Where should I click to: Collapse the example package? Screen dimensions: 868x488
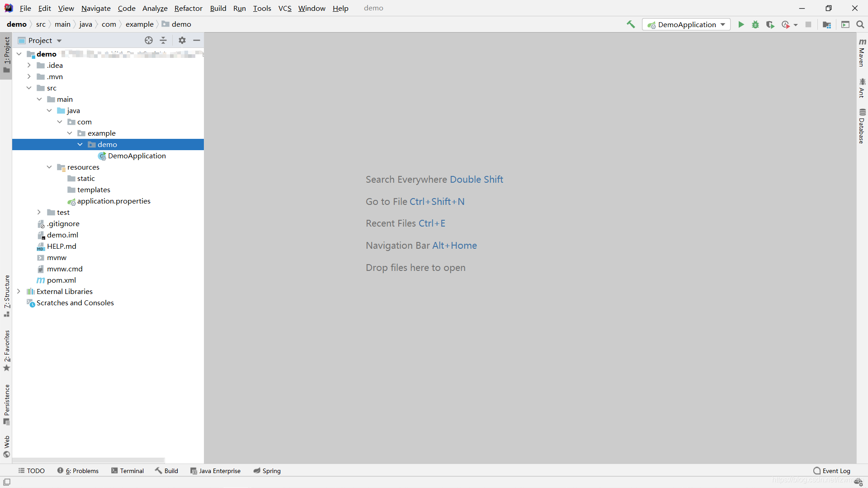[x=70, y=133]
